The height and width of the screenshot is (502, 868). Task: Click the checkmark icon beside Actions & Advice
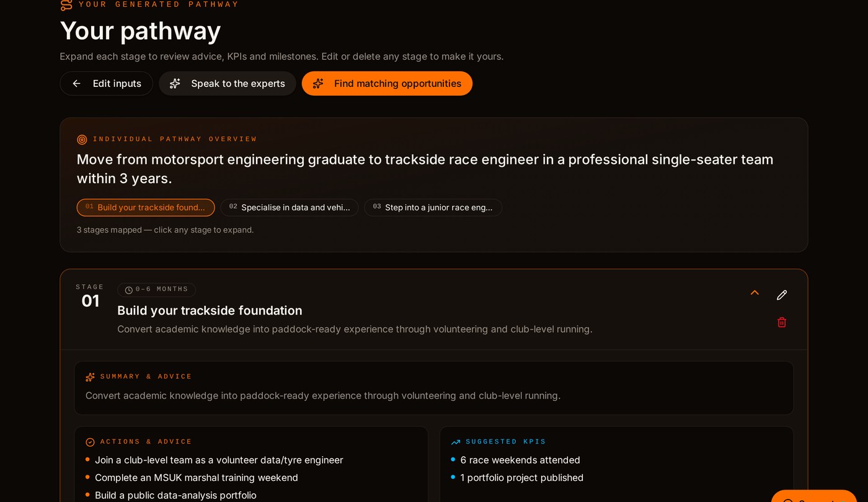coord(91,442)
